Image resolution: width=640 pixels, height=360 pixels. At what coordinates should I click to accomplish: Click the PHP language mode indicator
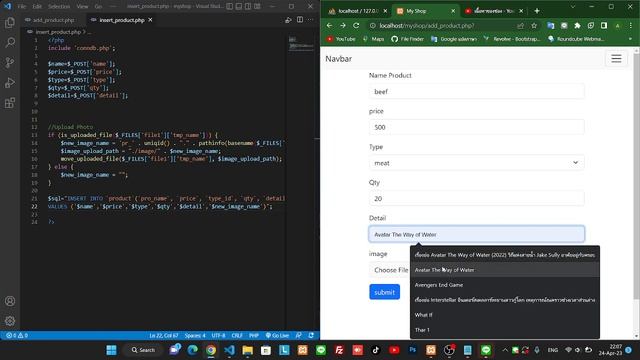pyautogui.click(x=254, y=336)
